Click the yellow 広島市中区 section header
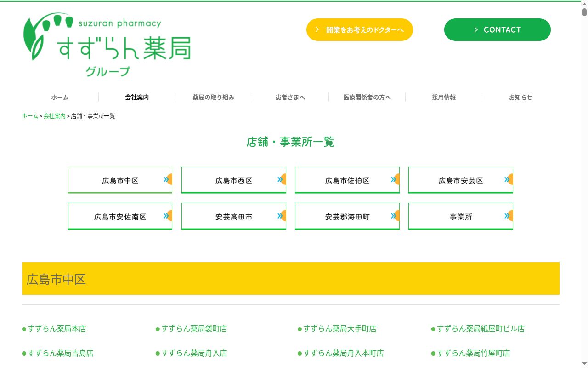The image size is (588, 368). [x=291, y=279]
